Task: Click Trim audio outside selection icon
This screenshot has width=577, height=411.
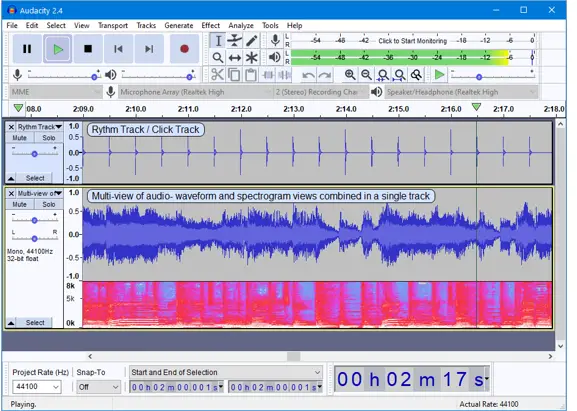Action: (x=268, y=75)
